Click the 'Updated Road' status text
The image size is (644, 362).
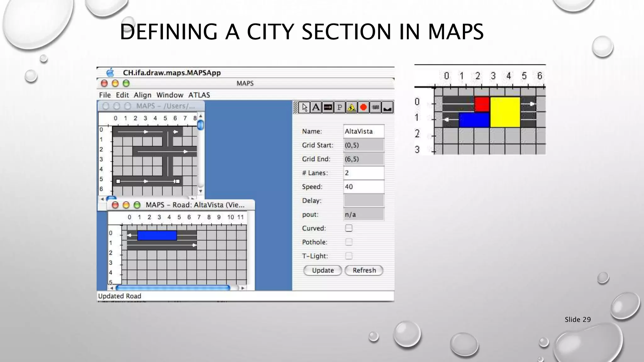120,296
